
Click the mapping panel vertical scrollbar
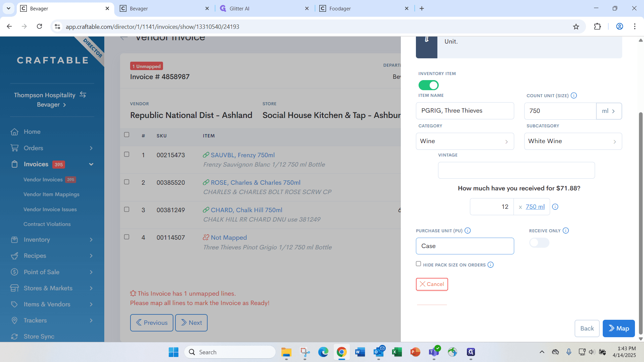pos(641,223)
